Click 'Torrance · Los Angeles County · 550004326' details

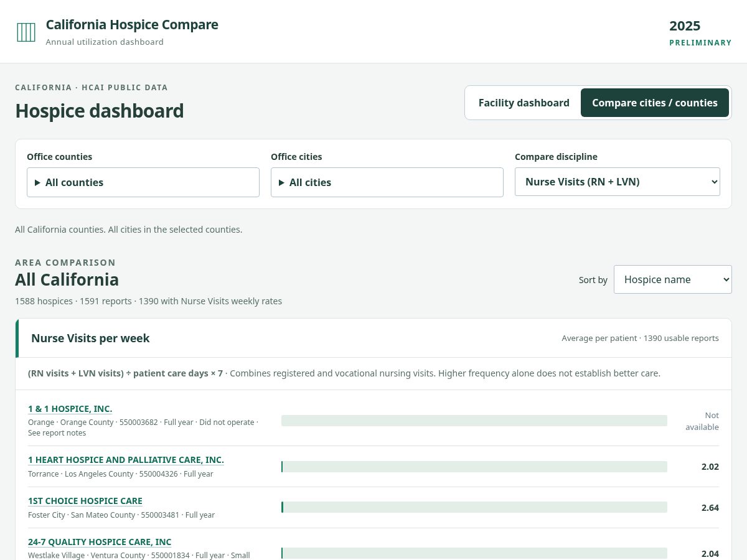[x=121, y=474]
